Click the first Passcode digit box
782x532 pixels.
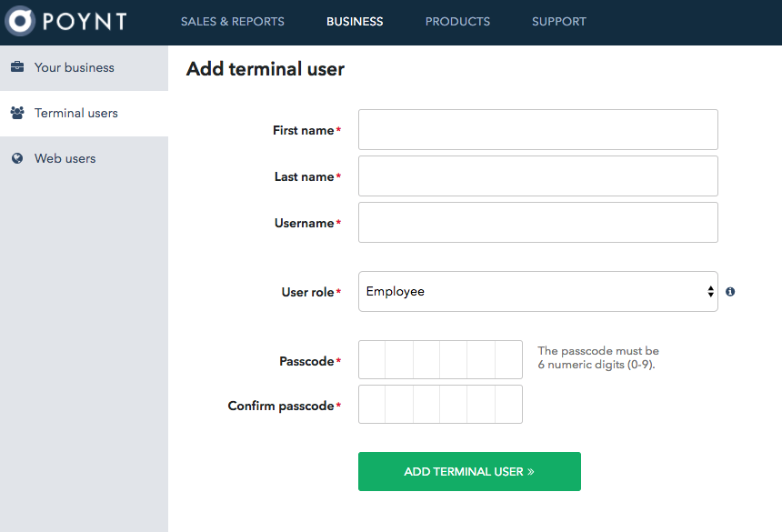point(372,360)
